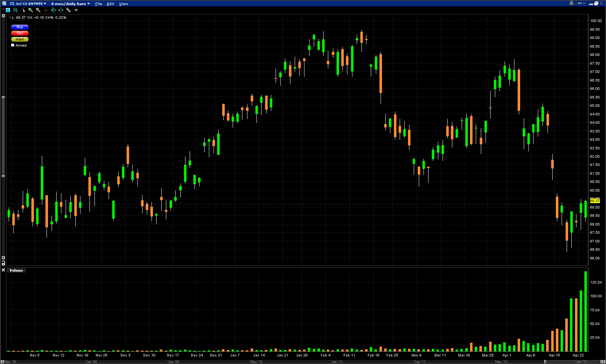Activate the orange crosshair tool

[x=46, y=10]
